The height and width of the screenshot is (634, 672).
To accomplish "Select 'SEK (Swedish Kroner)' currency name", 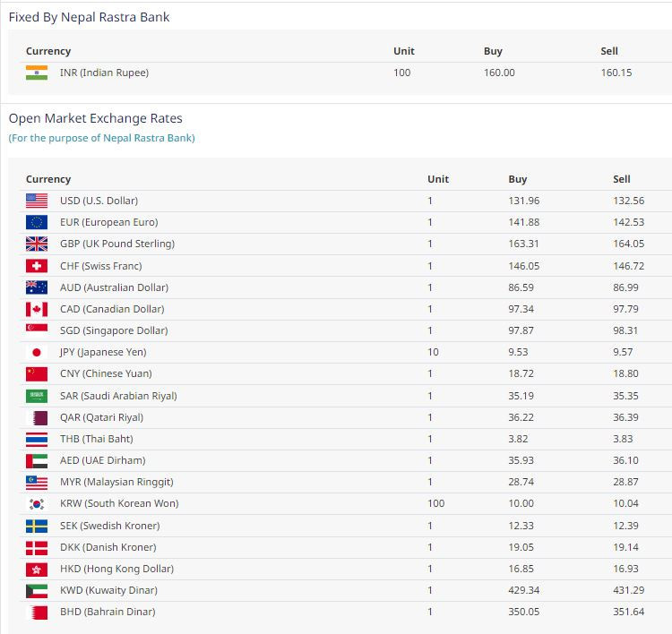I will [x=109, y=526].
